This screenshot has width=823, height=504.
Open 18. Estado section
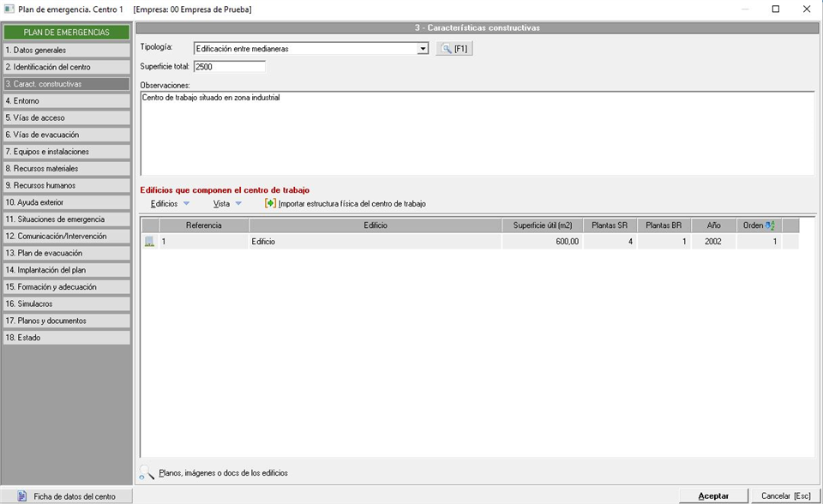pyautogui.click(x=67, y=338)
